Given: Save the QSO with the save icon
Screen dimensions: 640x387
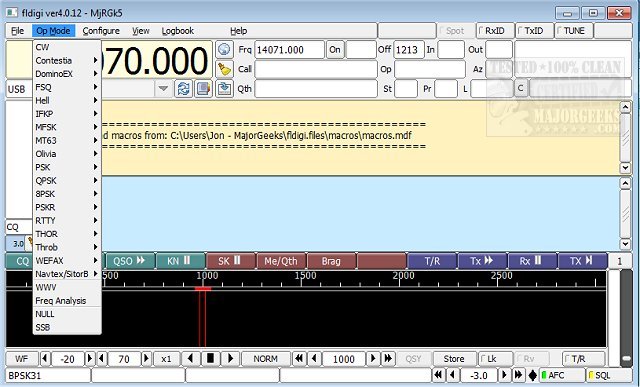Looking at the screenshot, I should tap(224, 89).
